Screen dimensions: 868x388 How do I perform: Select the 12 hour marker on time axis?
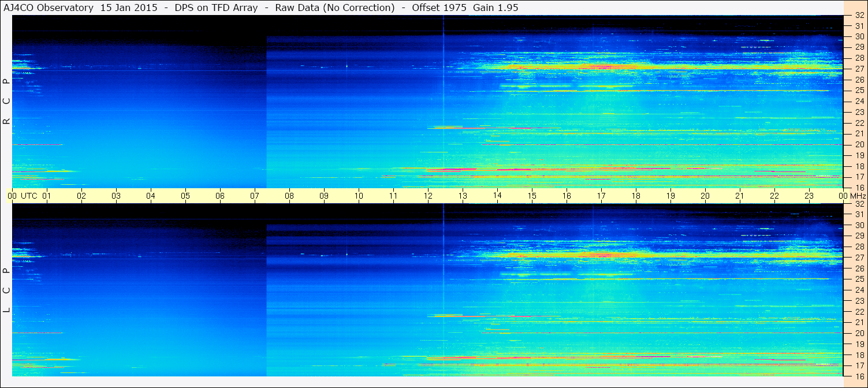click(428, 196)
